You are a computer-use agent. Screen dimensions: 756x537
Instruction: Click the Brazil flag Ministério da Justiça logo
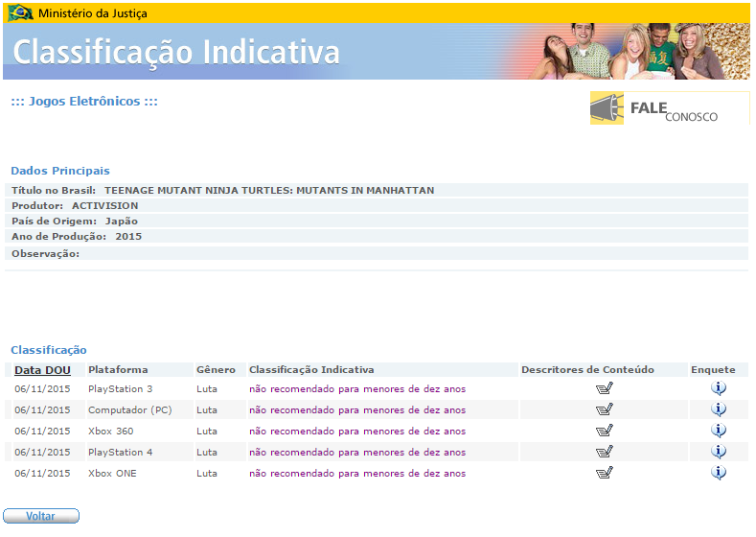(x=20, y=13)
